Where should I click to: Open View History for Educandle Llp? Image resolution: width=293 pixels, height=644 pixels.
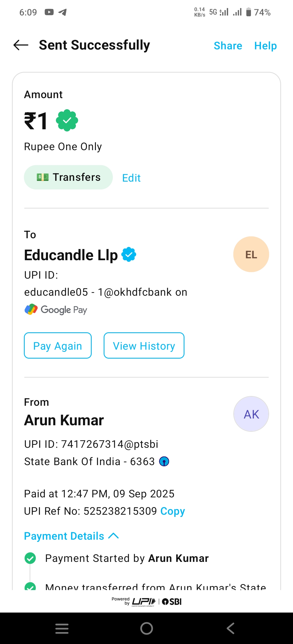(x=144, y=346)
